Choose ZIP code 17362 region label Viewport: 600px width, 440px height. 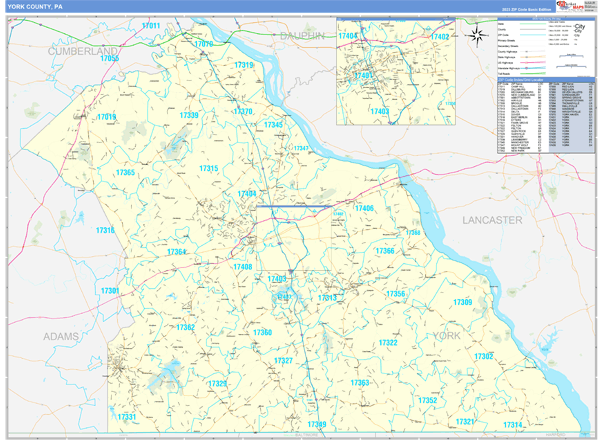pos(187,327)
